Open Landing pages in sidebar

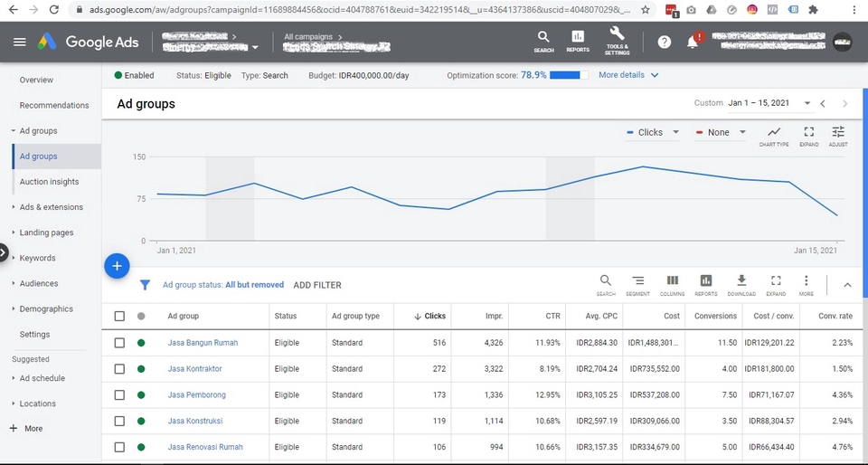(x=46, y=232)
